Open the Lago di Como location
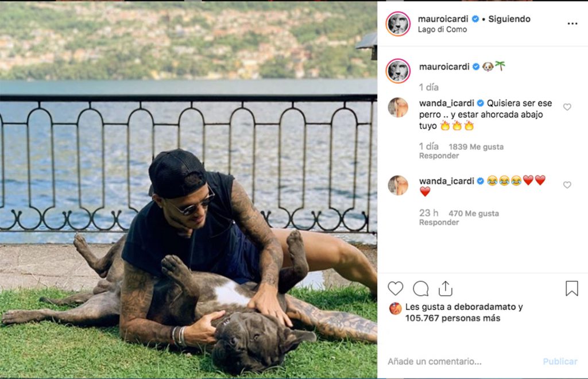 click(x=442, y=30)
